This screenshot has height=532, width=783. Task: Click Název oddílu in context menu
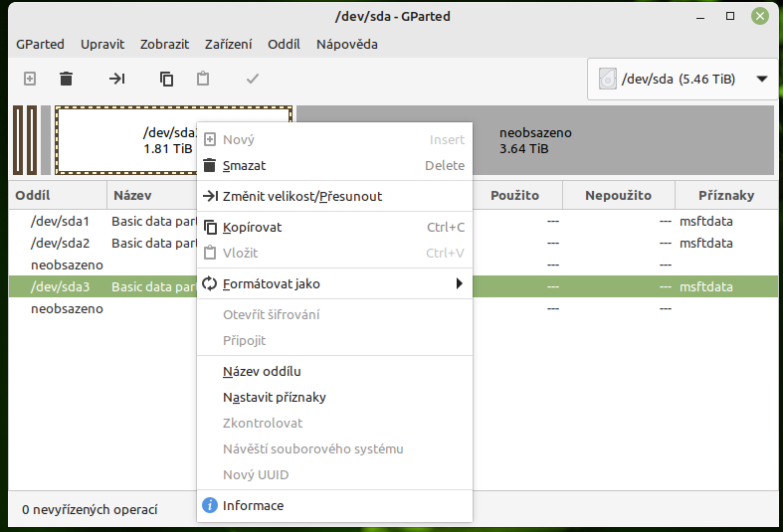(262, 371)
